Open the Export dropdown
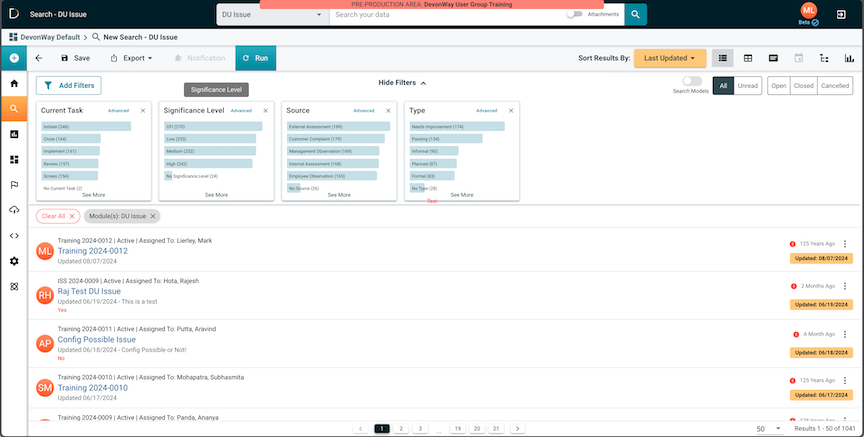 [131, 58]
